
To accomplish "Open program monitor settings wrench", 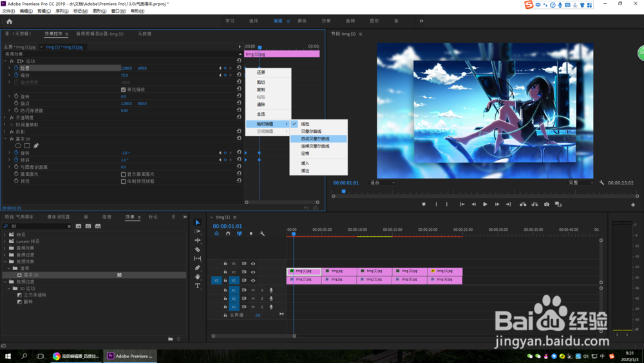I will pos(601,182).
